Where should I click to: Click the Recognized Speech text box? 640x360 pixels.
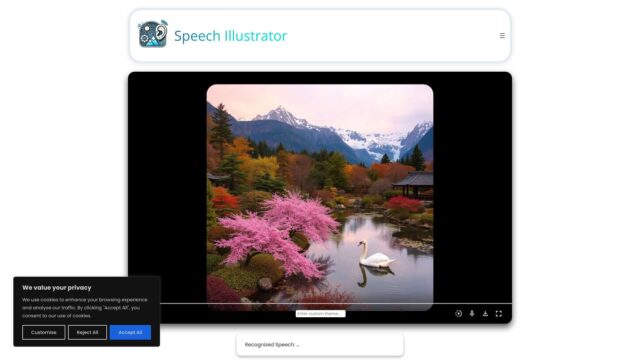coord(320,344)
